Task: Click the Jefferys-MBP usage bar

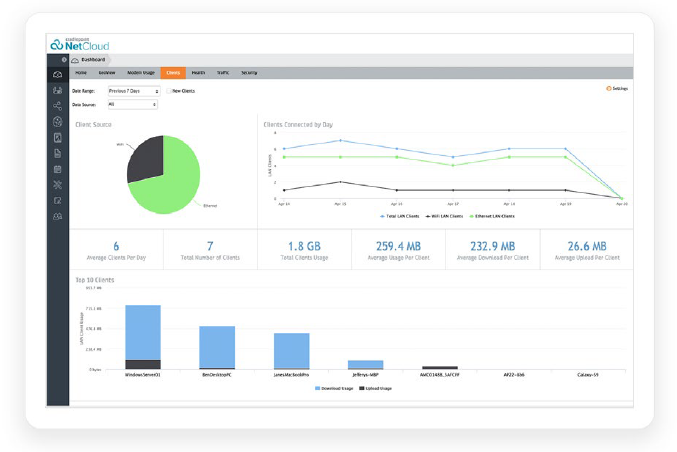Action: [365, 364]
